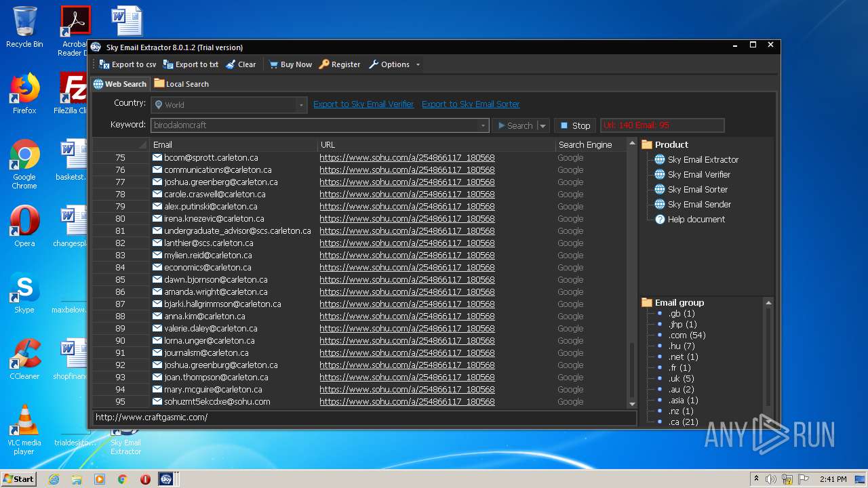This screenshot has width=868, height=488.
Task: Stop the running search
Action: [x=575, y=125]
